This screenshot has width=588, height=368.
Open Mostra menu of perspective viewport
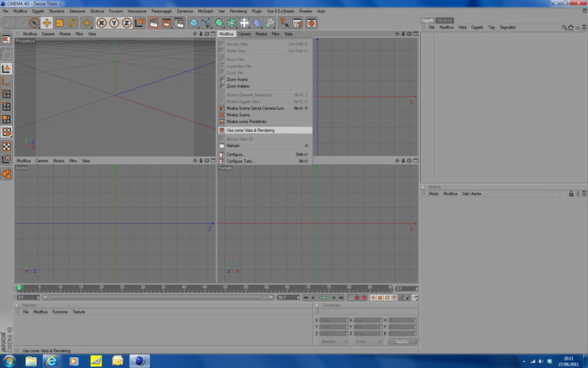tap(65, 34)
